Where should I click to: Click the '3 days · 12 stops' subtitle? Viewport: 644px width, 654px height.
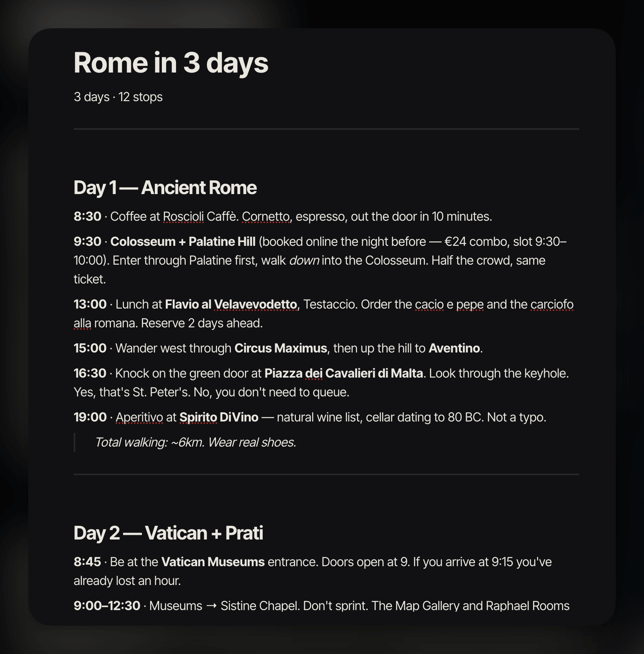click(118, 97)
